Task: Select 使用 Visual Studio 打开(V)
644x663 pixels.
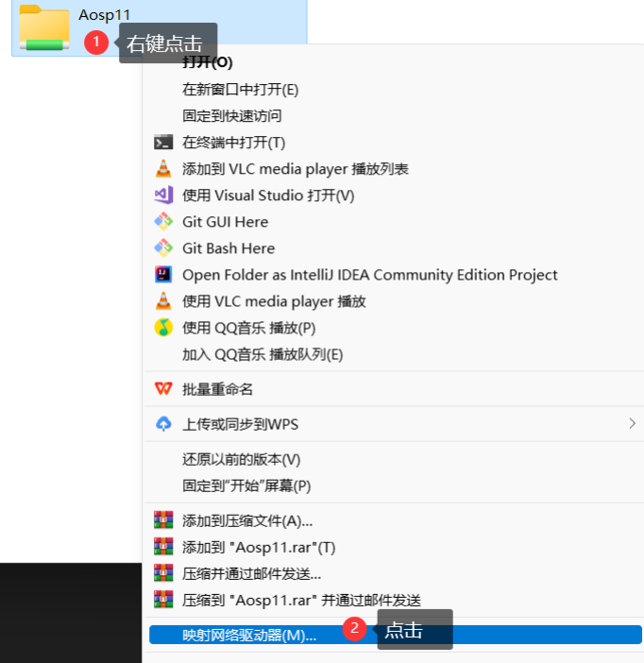Action: pos(268,195)
